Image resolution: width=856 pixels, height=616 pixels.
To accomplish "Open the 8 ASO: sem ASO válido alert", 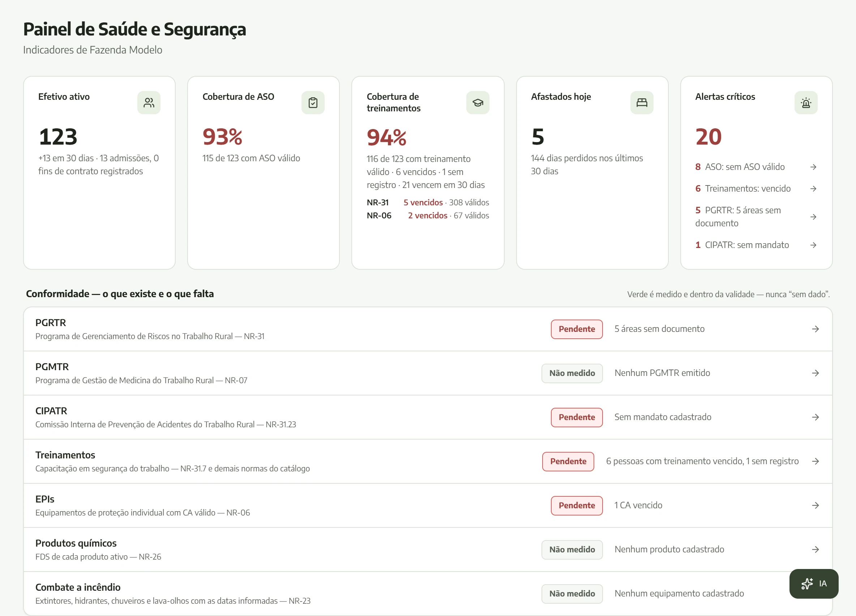I will point(756,167).
